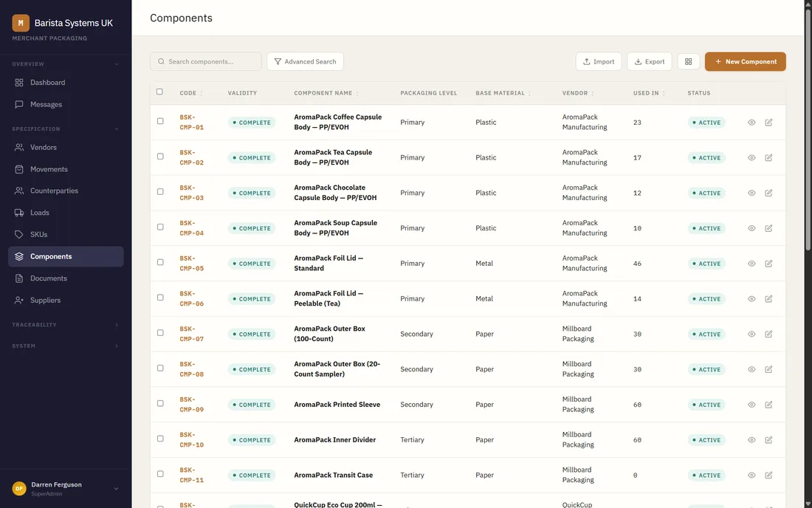Expand the Traceability sidebar section
The image size is (812, 508).
click(x=117, y=325)
